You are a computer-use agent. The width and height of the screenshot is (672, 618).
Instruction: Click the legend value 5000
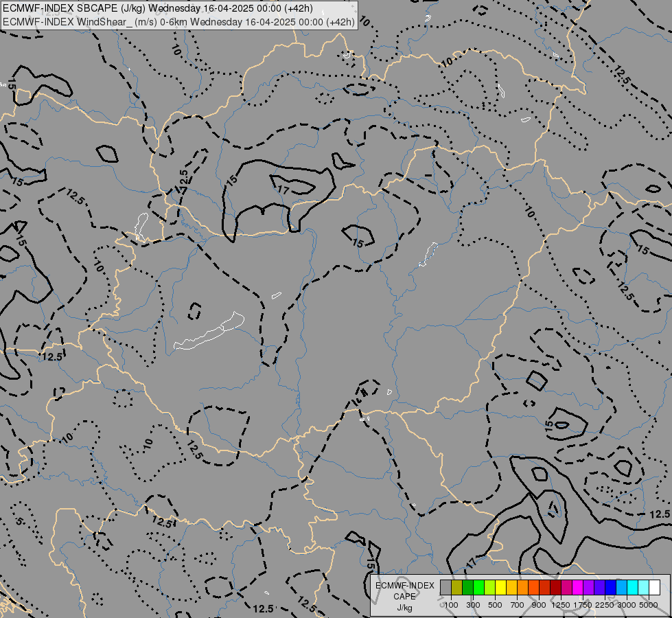point(649,605)
